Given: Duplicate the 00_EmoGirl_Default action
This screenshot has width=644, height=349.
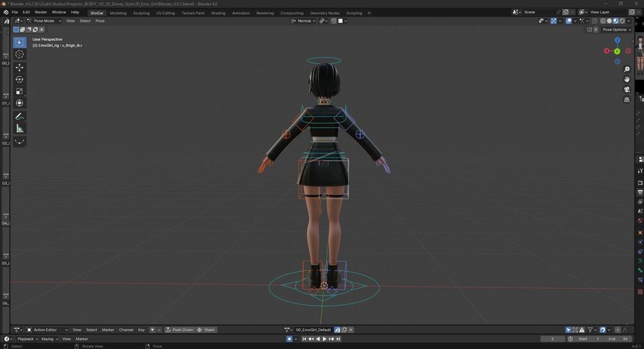Looking at the screenshot, I should [x=344, y=330].
